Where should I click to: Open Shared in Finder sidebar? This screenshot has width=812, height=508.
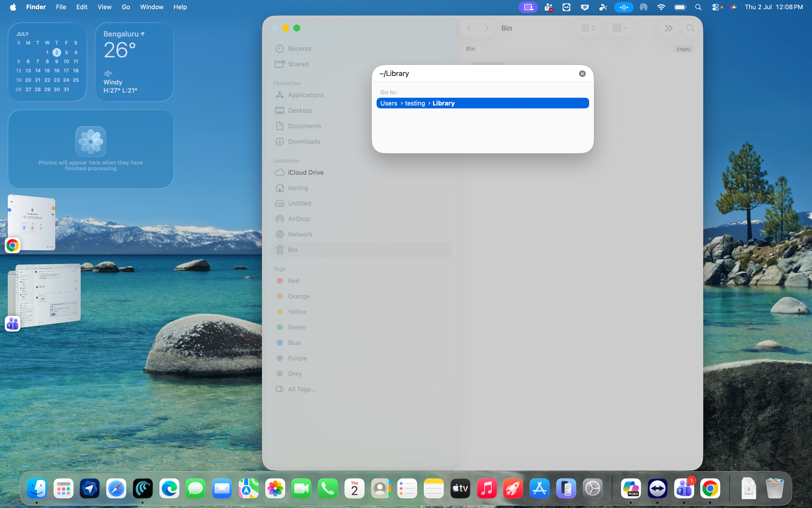(361, 64)
